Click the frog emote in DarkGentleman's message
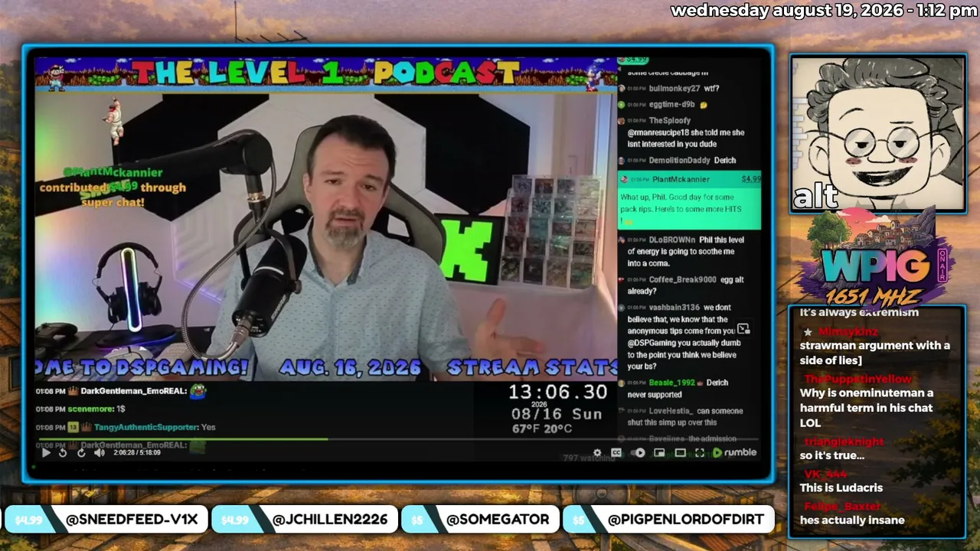 [198, 391]
